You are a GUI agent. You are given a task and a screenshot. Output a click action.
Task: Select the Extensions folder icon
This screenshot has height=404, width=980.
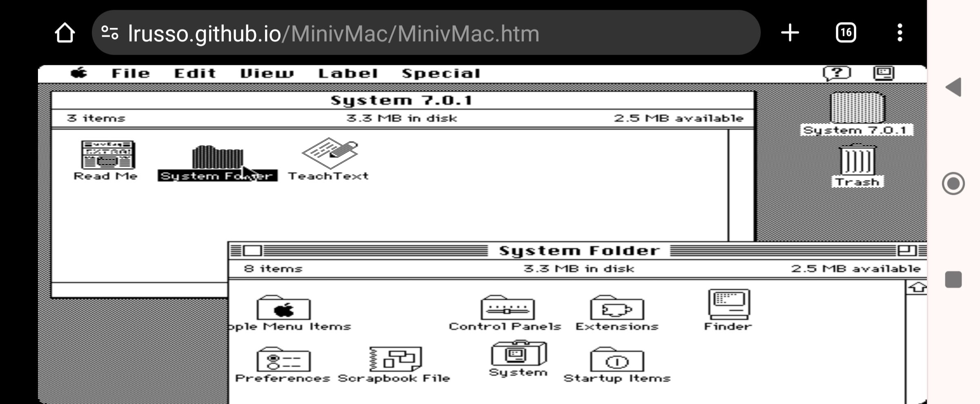point(617,308)
